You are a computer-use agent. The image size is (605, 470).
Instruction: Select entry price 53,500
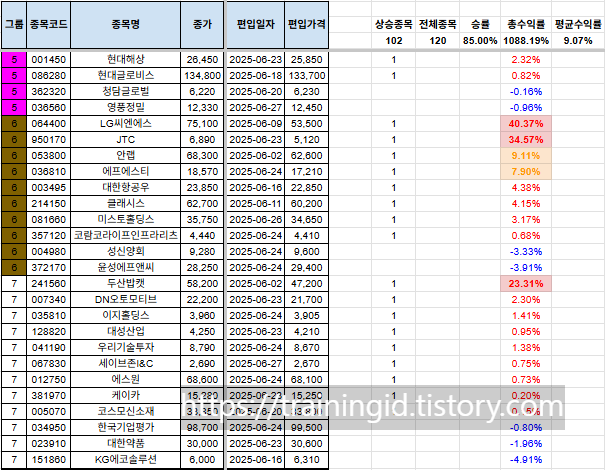(307, 123)
